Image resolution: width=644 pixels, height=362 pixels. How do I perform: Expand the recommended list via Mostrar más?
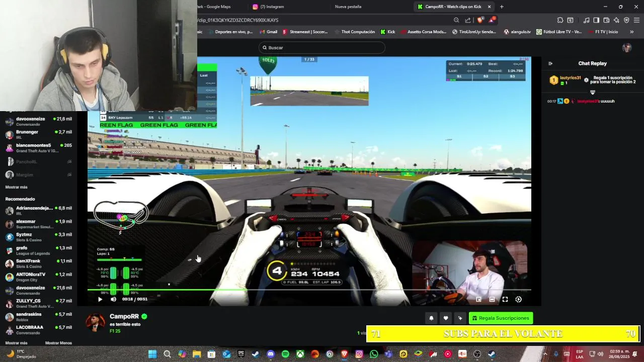click(x=16, y=343)
